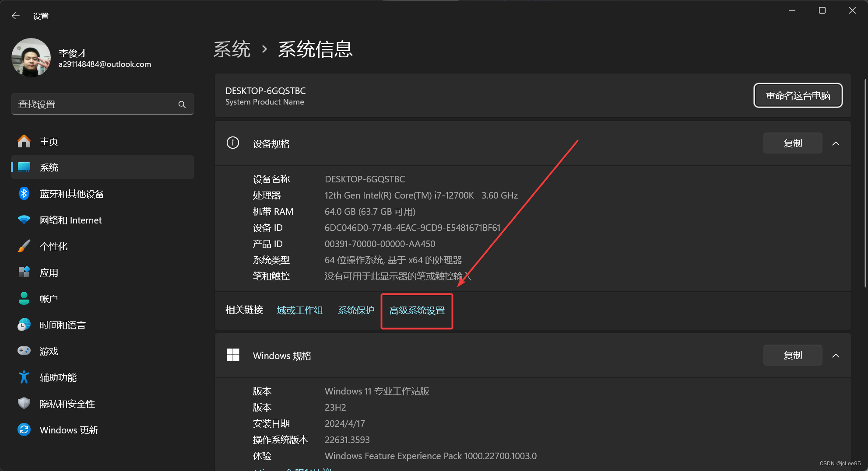Click the Time and language globe icon
The height and width of the screenshot is (471, 868).
coord(24,324)
